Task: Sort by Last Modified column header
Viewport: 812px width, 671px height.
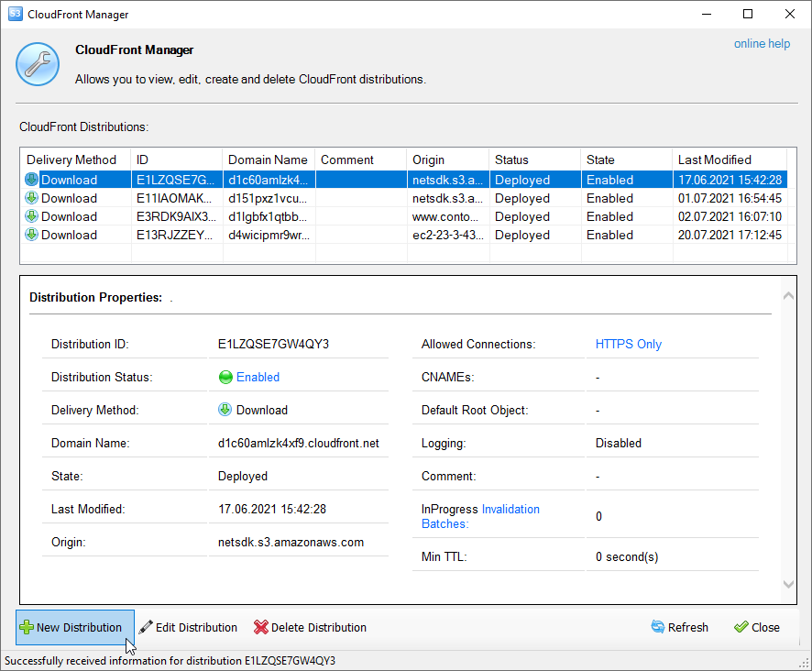Action: [x=730, y=159]
